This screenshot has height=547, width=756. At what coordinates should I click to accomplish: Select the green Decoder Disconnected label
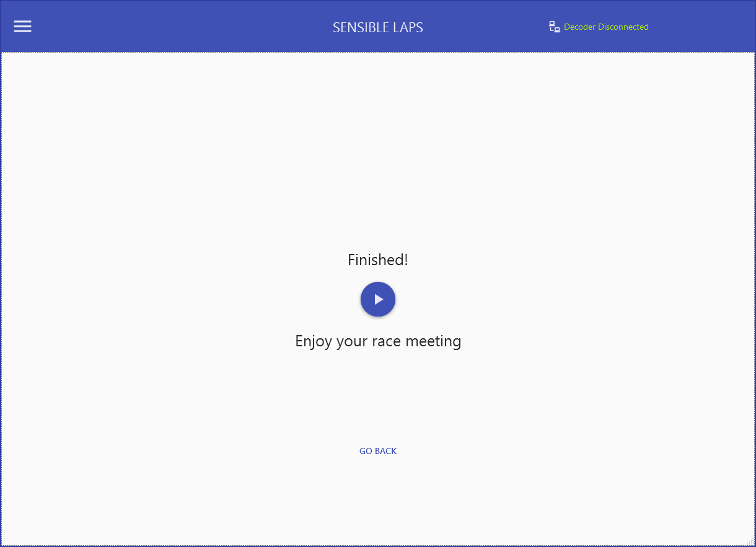pos(605,27)
